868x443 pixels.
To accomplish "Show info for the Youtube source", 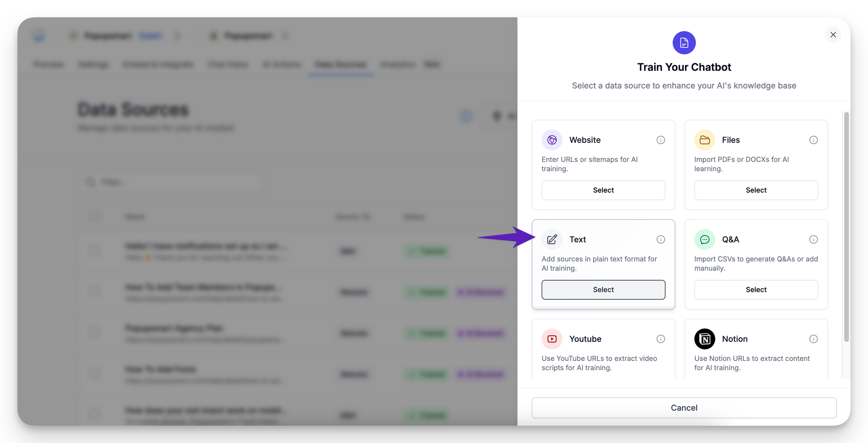I will pos(661,339).
